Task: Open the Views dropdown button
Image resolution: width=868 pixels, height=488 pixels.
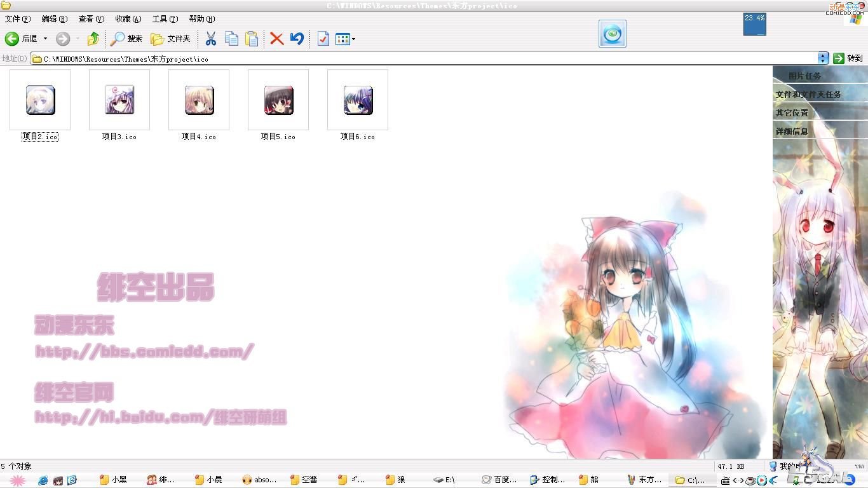Action: click(345, 39)
